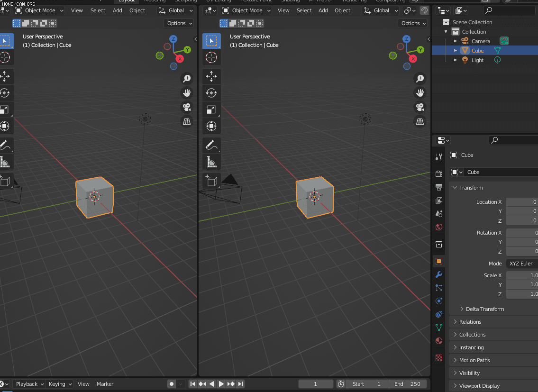
Task: Click the current frame field
Action: [316, 384]
